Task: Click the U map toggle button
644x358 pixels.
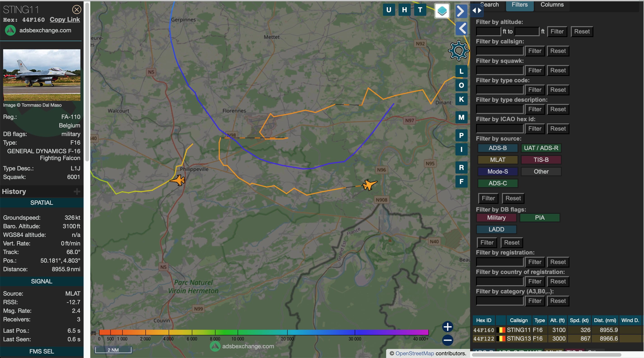Action: [x=389, y=10]
